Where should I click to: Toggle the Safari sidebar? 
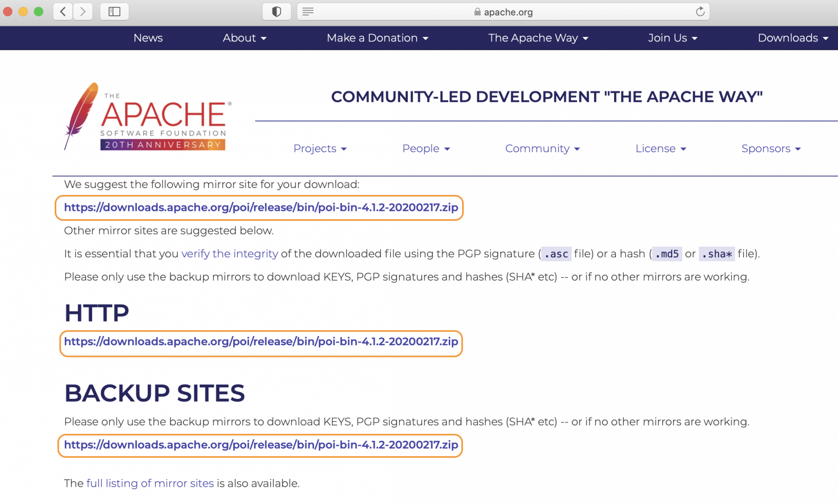(114, 12)
